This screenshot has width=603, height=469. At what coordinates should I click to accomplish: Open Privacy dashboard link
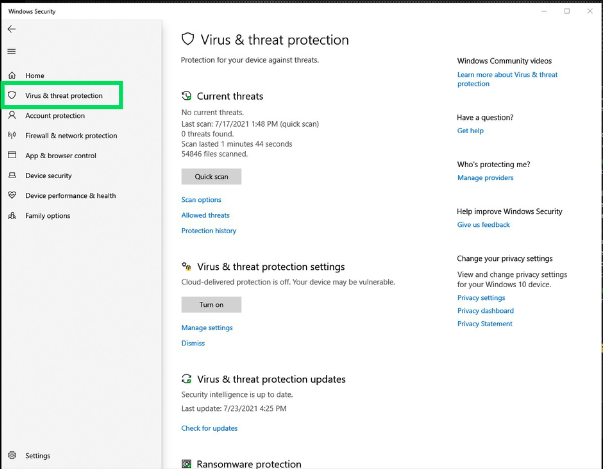(485, 311)
